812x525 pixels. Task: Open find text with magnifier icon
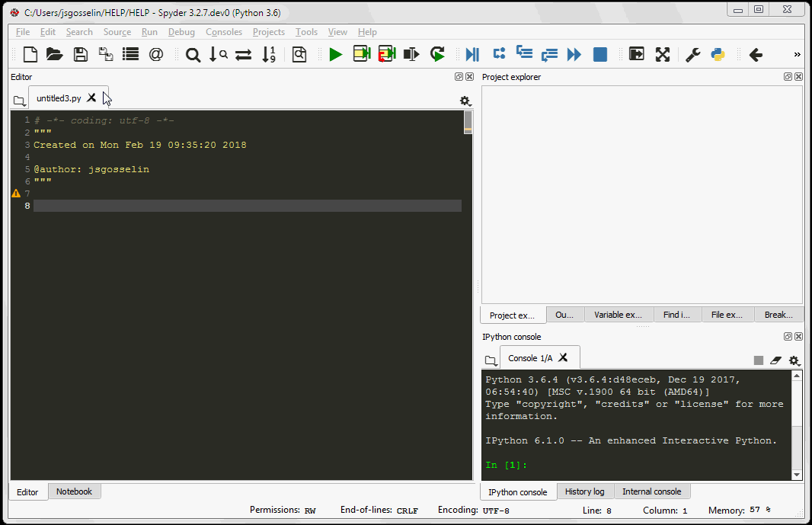click(193, 54)
